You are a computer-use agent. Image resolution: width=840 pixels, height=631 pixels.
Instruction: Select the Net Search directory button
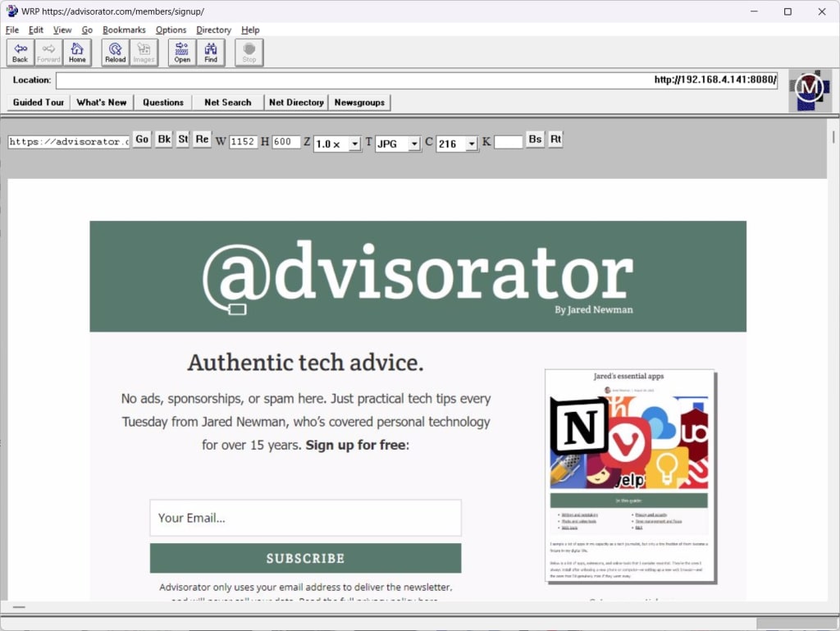227,102
